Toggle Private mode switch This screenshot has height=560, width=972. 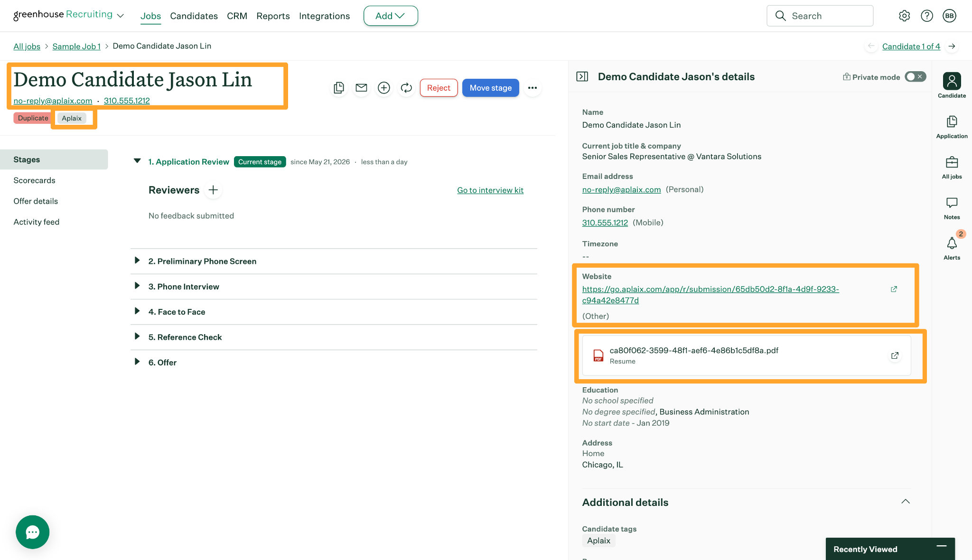[915, 76]
